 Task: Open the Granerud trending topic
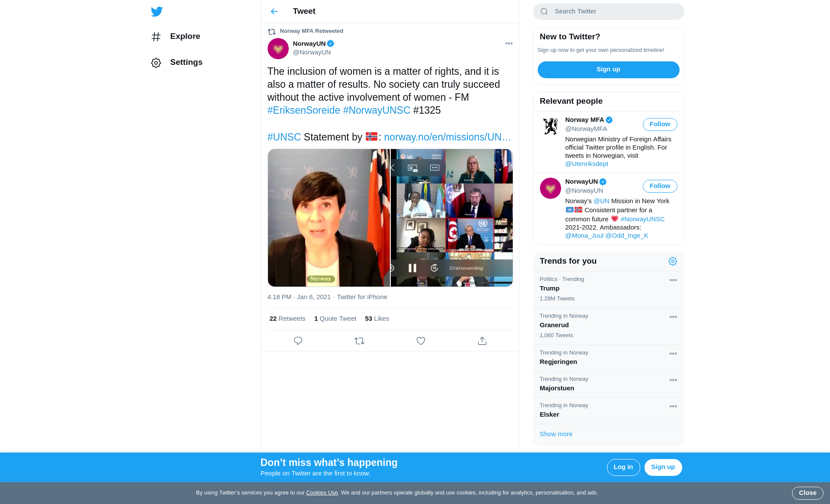(608, 326)
